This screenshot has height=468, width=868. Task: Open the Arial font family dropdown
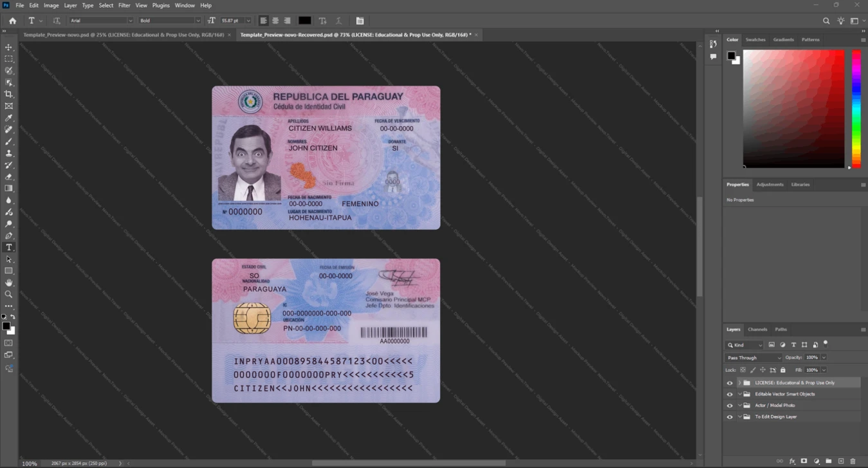(x=101, y=21)
